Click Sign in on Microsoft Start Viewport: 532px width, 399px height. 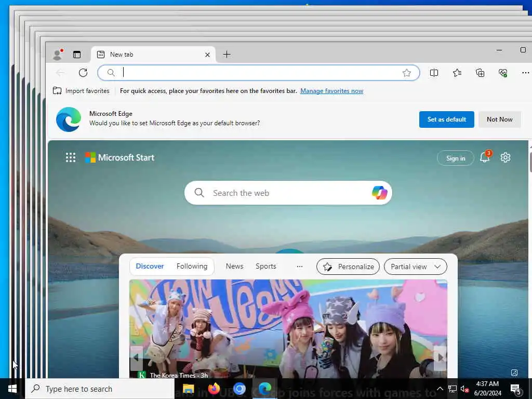tap(455, 158)
